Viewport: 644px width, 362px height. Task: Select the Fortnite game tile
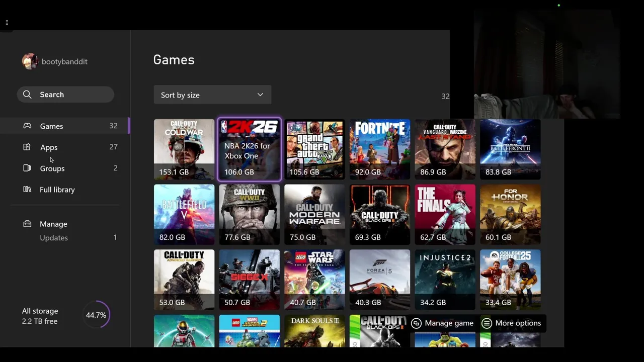pyautogui.click(x=380, y=149)
